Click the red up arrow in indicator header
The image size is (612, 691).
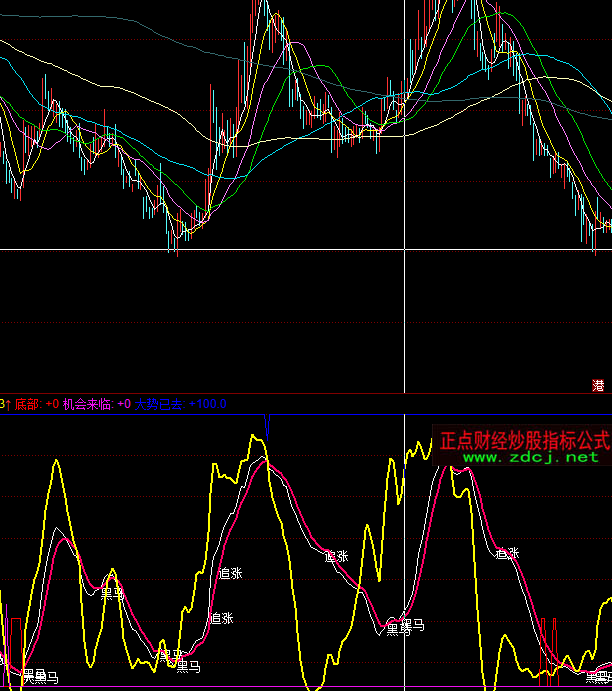pyautogui.click(x=9, y=404)
